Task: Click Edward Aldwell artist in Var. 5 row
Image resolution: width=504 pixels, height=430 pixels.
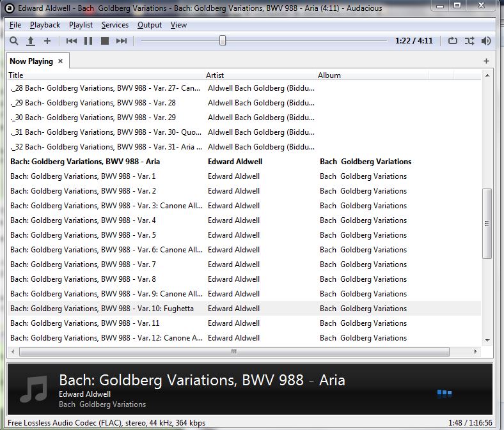Action: tap(233, 235)
